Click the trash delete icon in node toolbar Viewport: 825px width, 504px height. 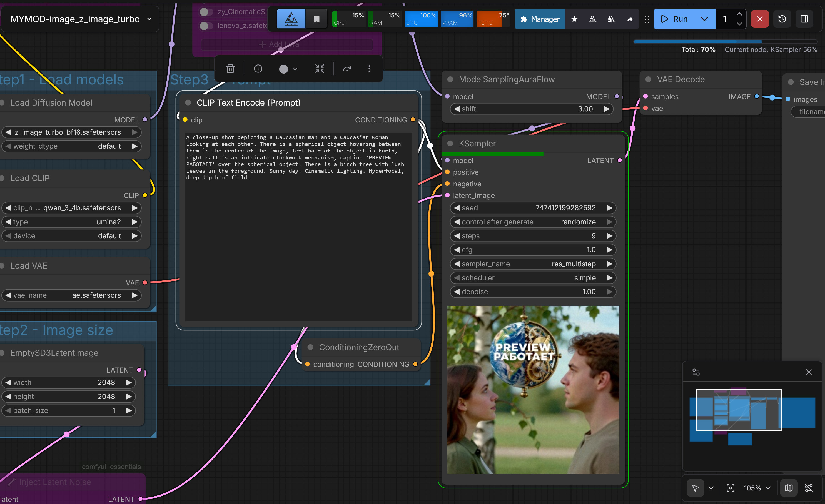230,69
